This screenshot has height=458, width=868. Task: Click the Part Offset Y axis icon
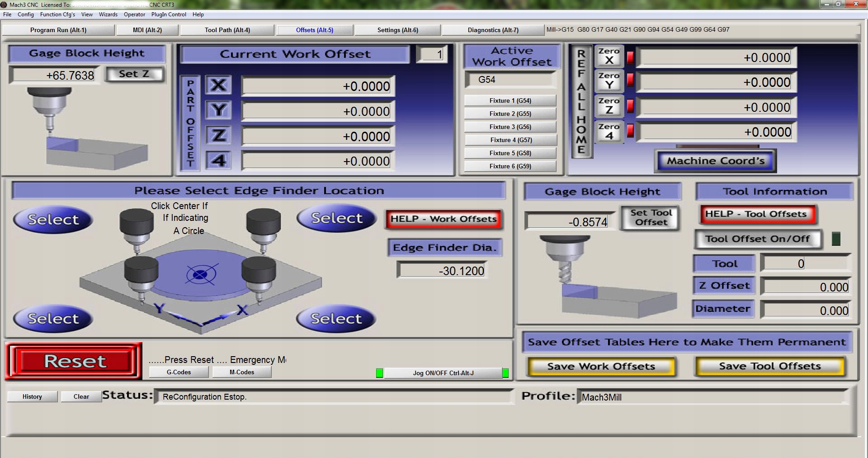(218, 110)
